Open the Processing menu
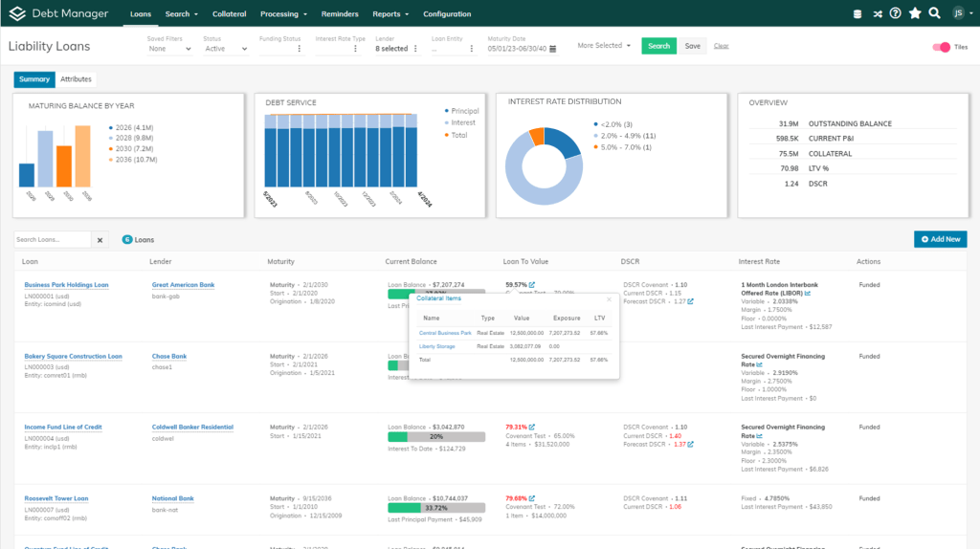 pyautogui.click(x=285, y=14)
